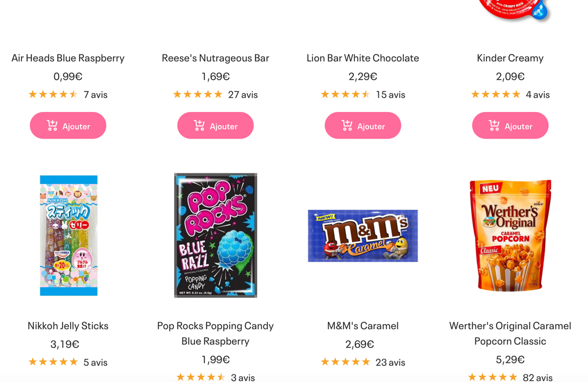This screenshot has width=588, height=382.
Task: Follow the Nikkoh Jelly Sticks title link
Action: pos(68,326)
